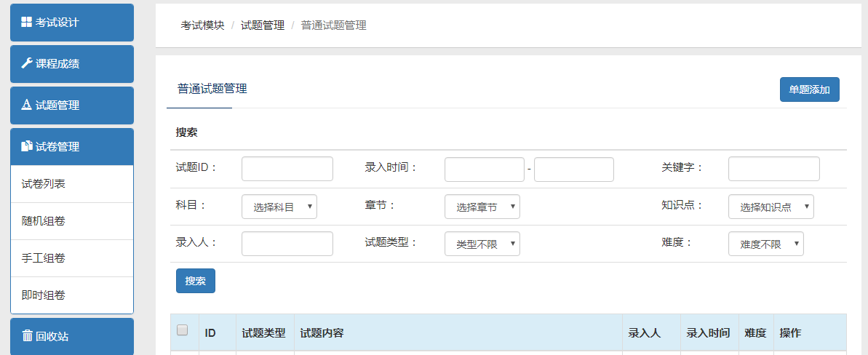Click the trash icon beside 回收站
This screenshot has height=355, width=868.
point(27,336)
